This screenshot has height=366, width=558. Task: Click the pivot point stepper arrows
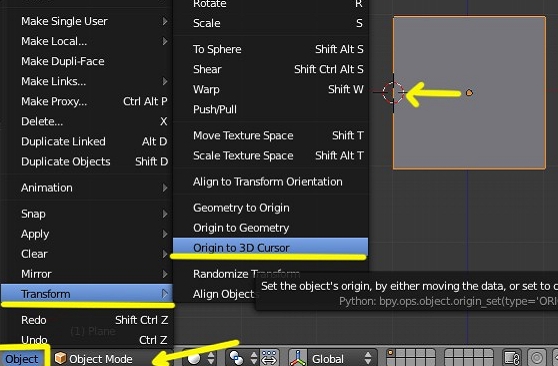(x=253, y=358)
